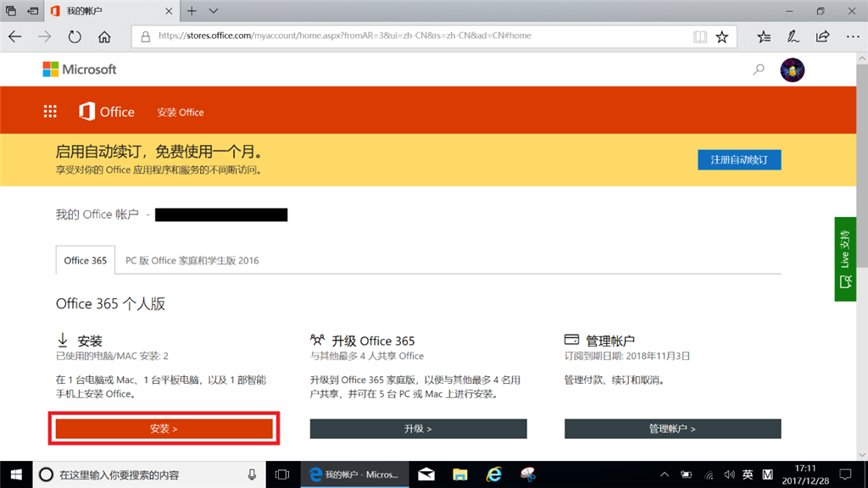
Task: Click the browser Back arrow
Action: tap(15, 36)
